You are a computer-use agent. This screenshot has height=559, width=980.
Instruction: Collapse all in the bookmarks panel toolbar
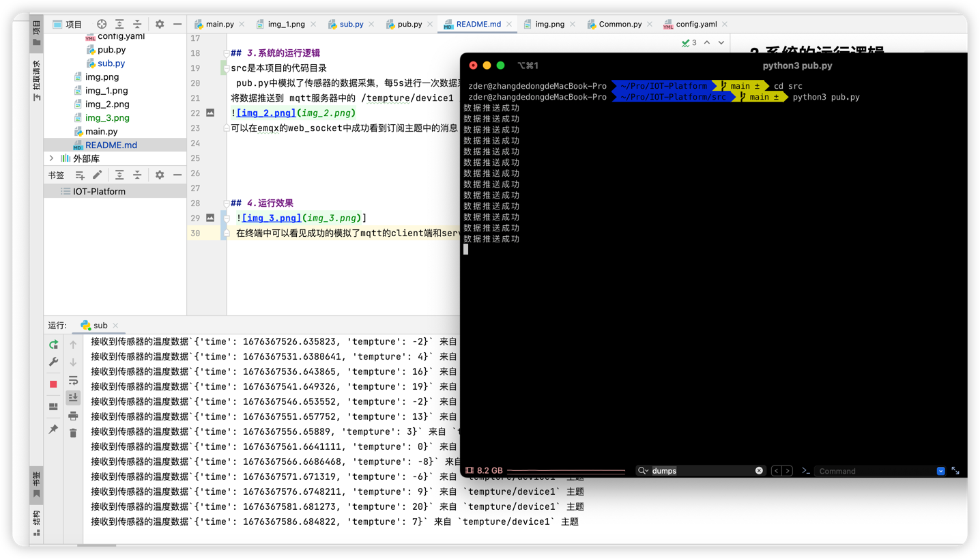[137, 175]
